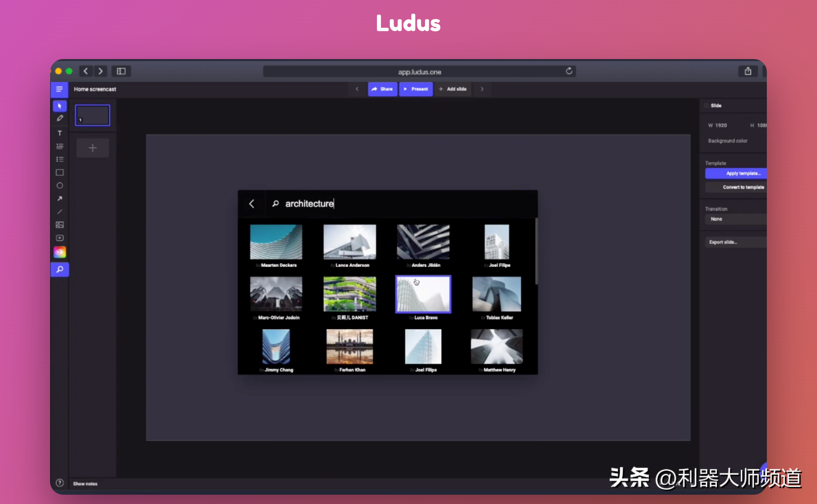
Task: Add a new slide with the plus tile
Action: point(93,148)
